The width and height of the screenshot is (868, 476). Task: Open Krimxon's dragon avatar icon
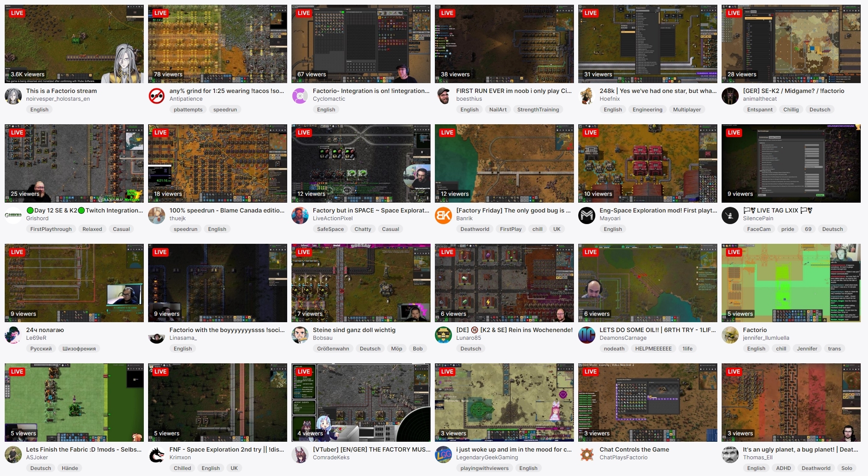pos(157,455)
